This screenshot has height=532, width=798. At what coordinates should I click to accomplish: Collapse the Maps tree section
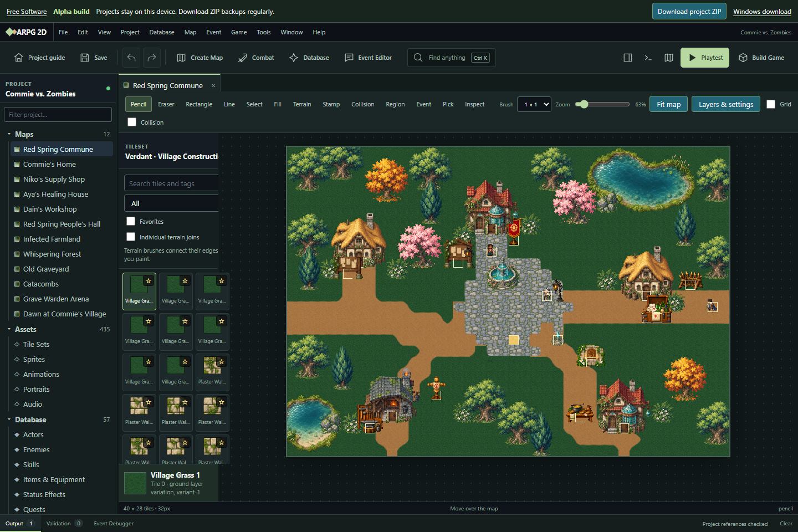[9, 134]
